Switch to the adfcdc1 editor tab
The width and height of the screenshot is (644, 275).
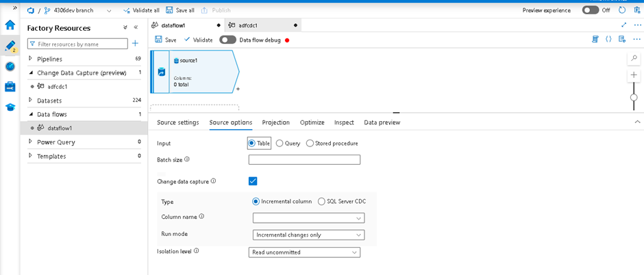coord(263,25)
